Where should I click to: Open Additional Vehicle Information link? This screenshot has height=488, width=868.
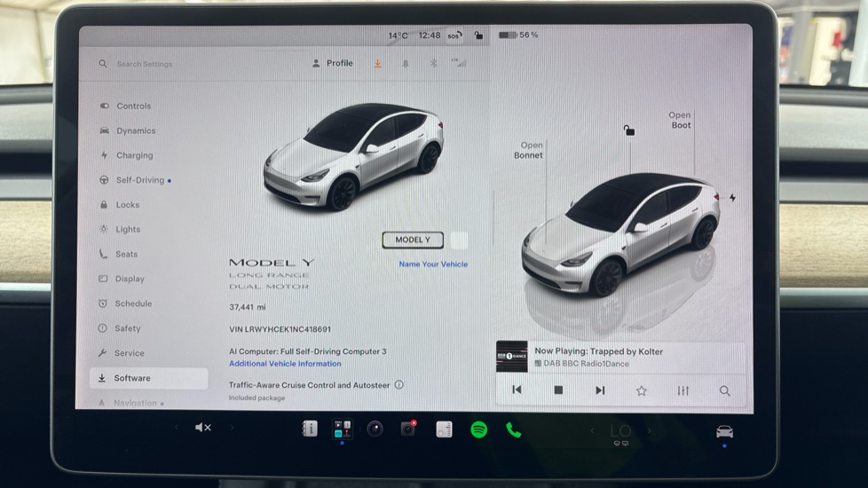(x=285, y=364)
